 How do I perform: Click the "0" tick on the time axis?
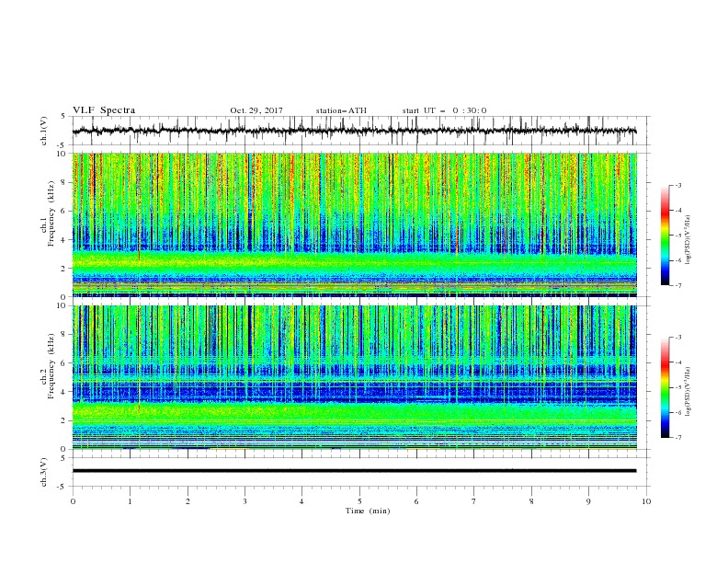pos(73,501)
